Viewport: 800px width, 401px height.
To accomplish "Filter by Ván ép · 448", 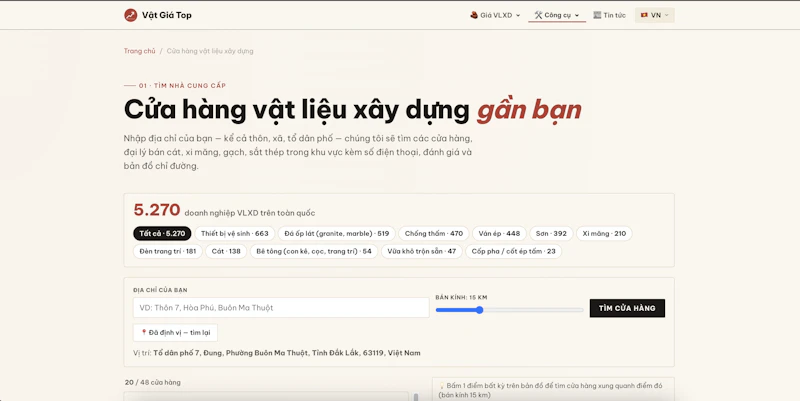I will coord(499,234).
